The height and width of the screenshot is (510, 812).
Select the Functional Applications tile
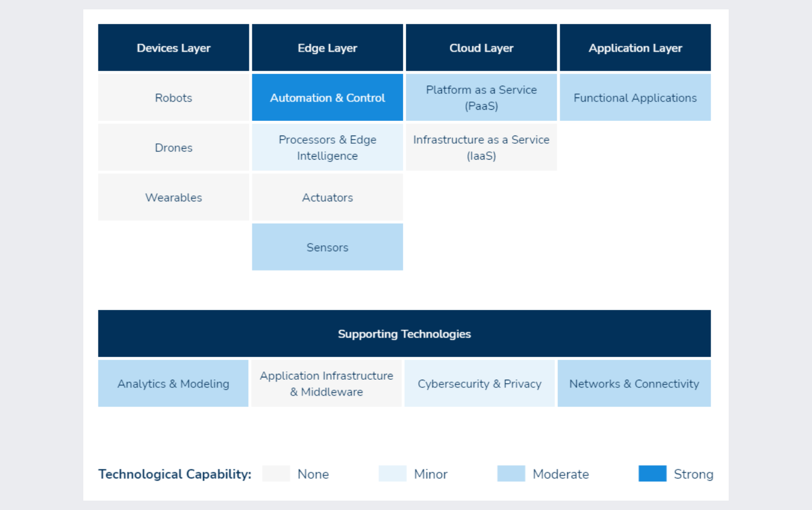tap(635, 98)
